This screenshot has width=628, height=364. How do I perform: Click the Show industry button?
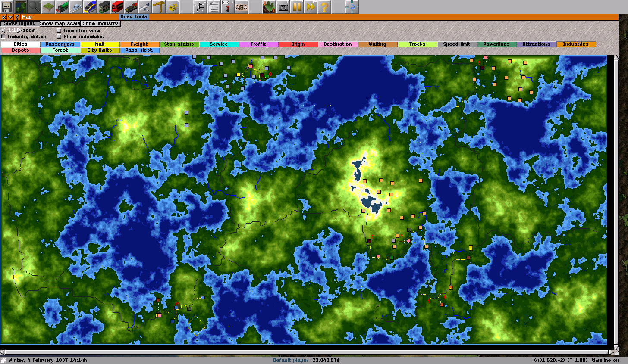100,23
